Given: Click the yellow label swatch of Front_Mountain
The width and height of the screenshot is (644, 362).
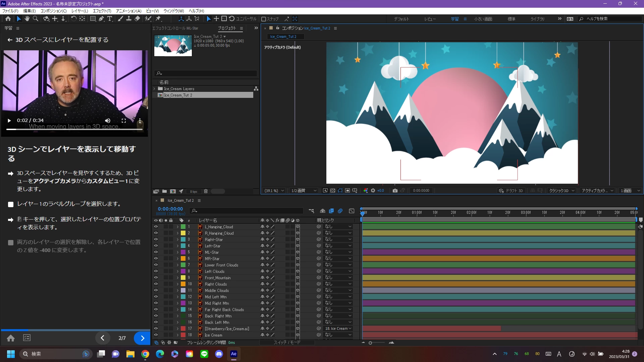Looking at the screenshot, I should (183, 278).
